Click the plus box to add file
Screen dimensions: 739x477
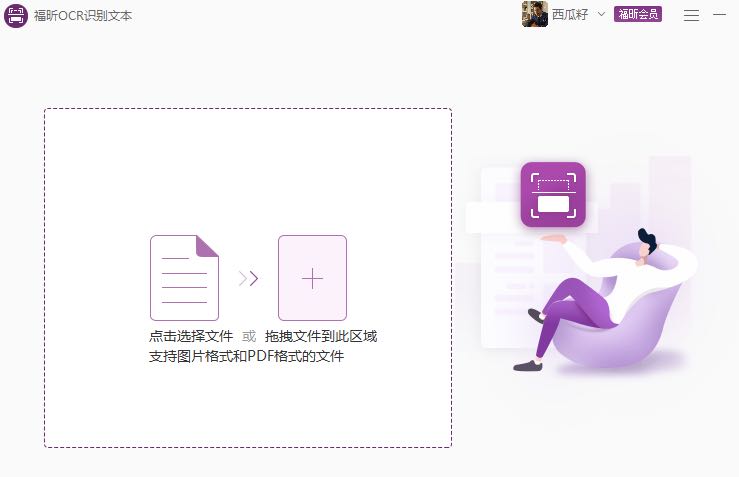pos(312,278)
